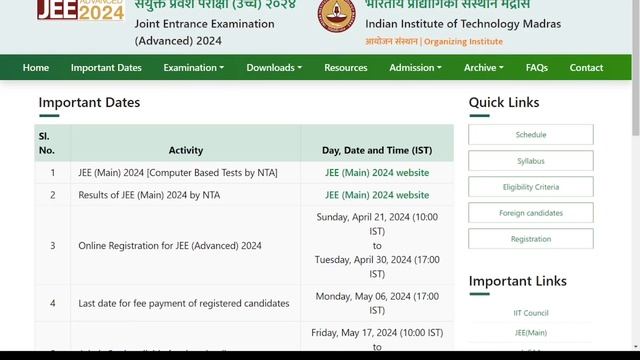Select 'Last date for fee payment of registered candidates'
640x360 pixels.
tap(184, 303)
